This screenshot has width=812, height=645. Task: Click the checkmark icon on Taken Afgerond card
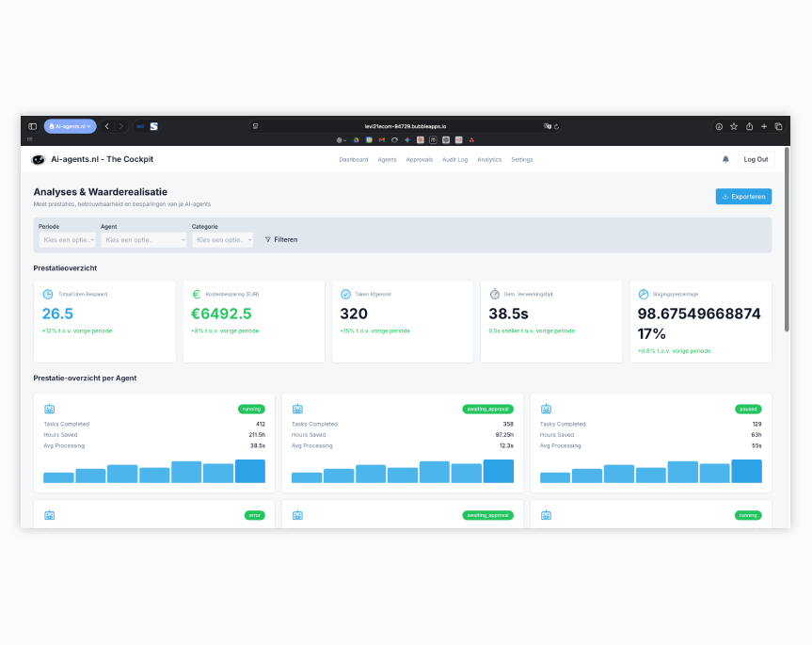(x=345, y=293)
